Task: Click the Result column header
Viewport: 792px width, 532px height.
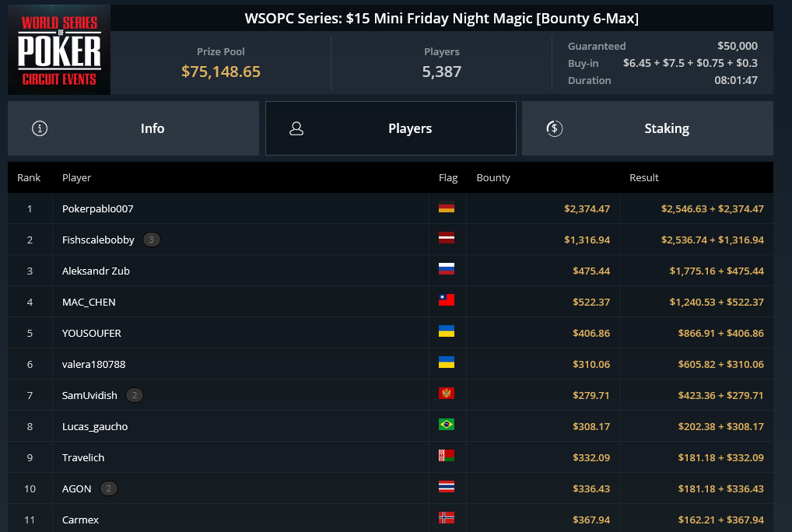Action: (x=644, y=177)
